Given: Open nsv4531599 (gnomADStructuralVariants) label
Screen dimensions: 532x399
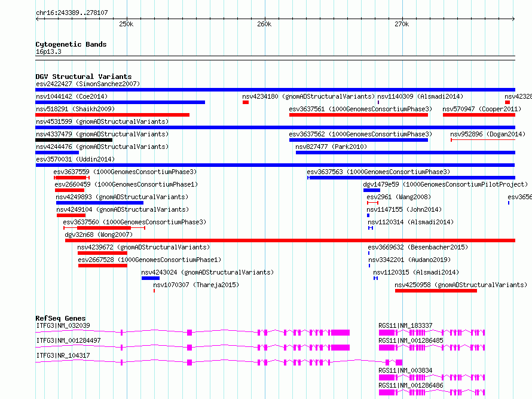Looking at the screenshot, I should (102, 121).
